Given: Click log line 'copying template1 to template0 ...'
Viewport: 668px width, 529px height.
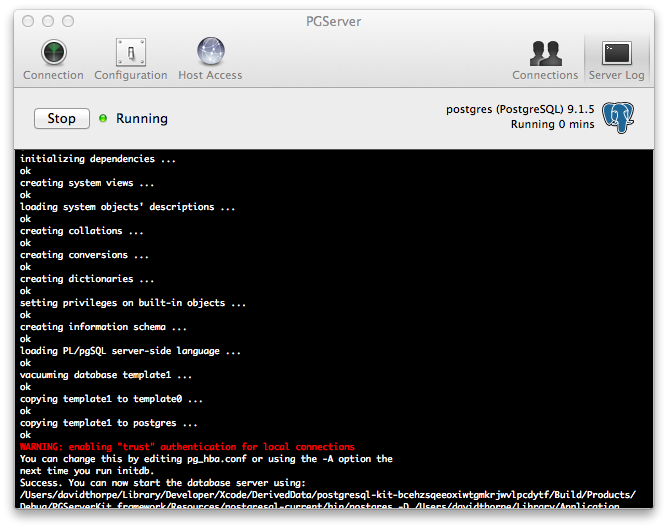Looking at the screenshot, I should [x=111, y=399].
